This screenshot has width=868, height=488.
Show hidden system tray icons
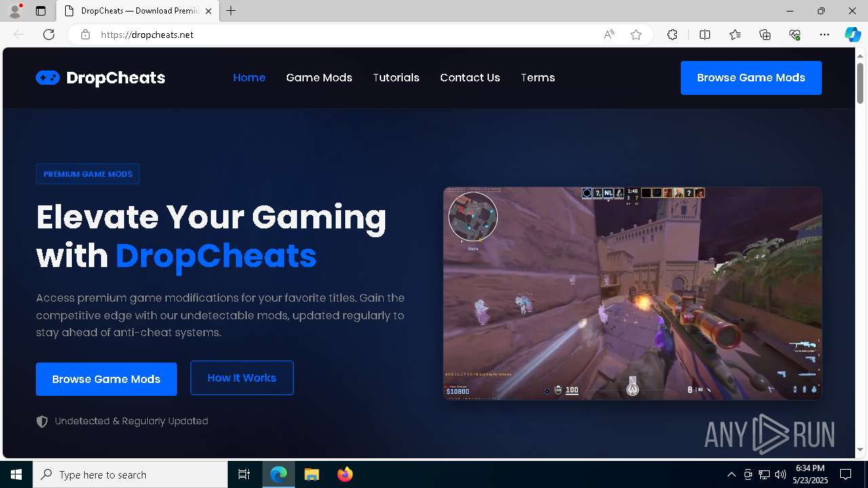731,474
